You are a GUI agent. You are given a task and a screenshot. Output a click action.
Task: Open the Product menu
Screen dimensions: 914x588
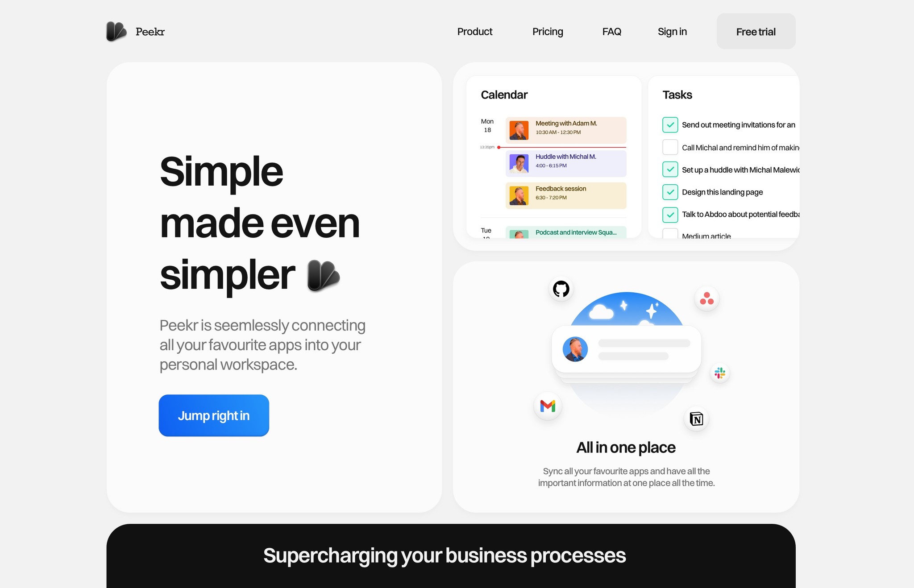click(x=474, y=31)
